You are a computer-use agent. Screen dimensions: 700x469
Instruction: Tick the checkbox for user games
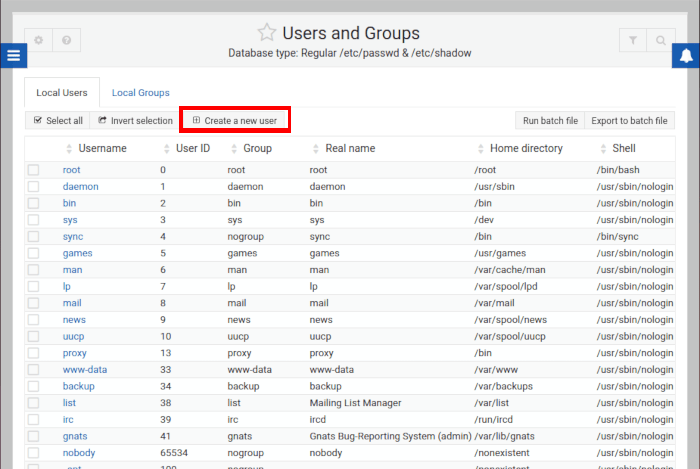pos(33,253)
